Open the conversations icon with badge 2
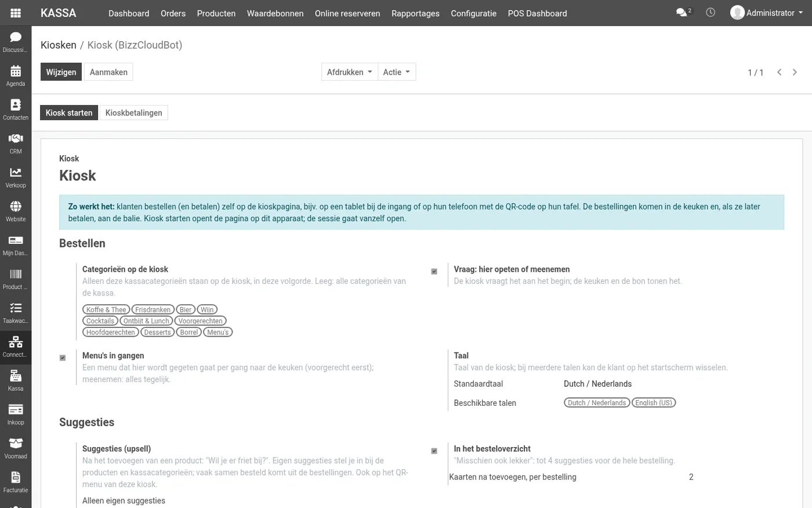The image size is (812, 508). point(683,12)
